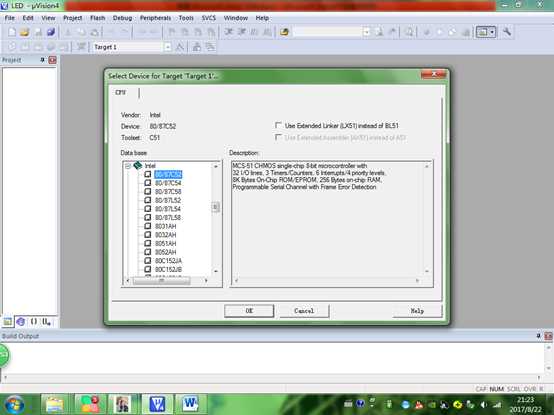Open the Project menu

(72, 18)
